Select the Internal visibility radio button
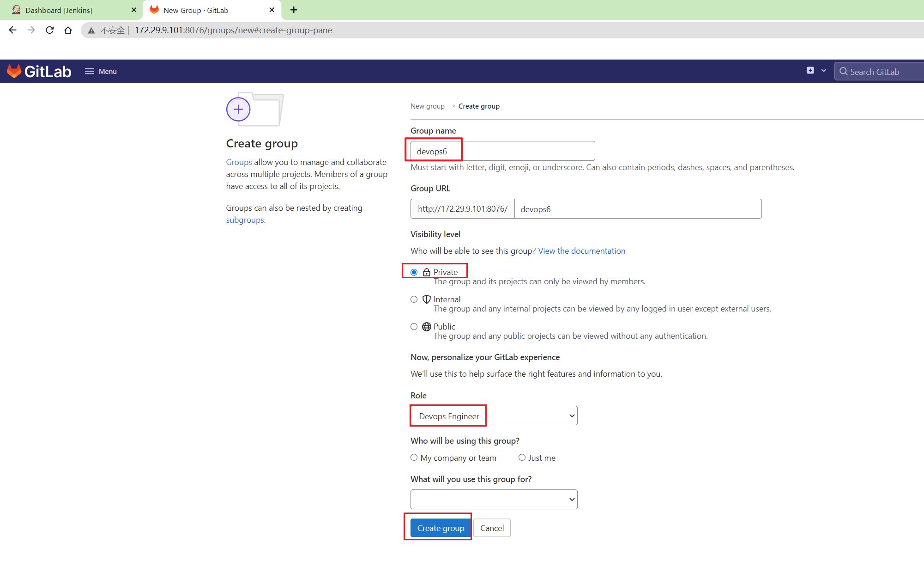 [414, 299]
